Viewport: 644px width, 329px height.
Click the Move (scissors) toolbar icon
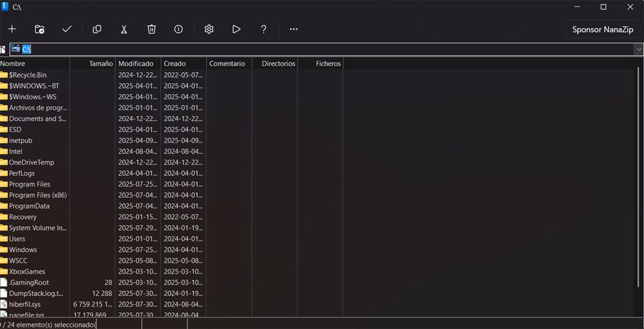124,29
